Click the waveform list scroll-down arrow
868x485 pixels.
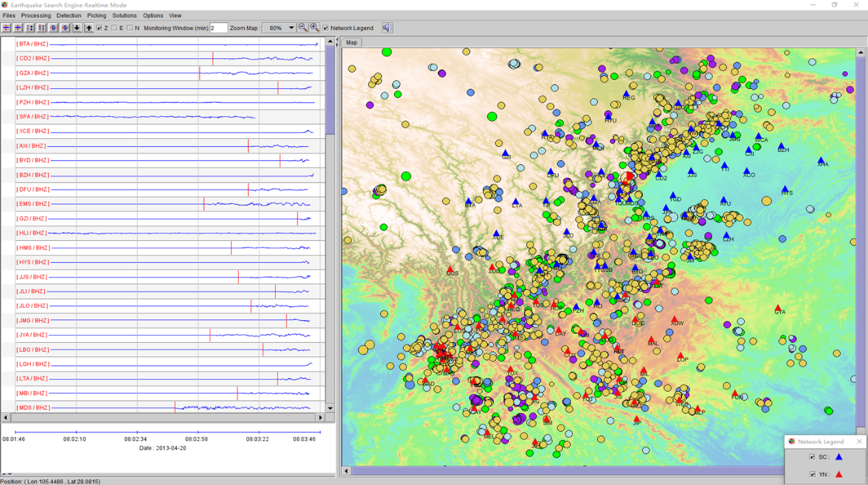tap(330, 408)
